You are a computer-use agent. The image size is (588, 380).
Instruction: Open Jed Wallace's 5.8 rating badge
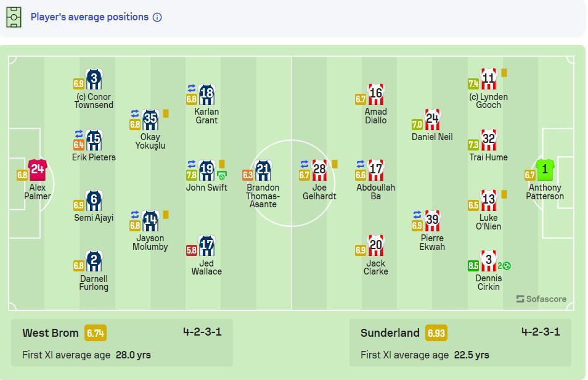[x=191, y=250]
